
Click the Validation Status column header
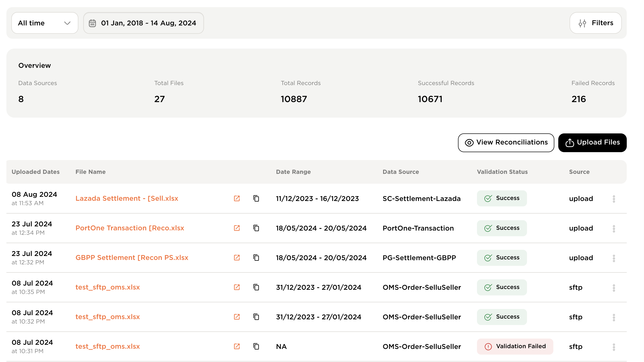(x=502, y=172)
